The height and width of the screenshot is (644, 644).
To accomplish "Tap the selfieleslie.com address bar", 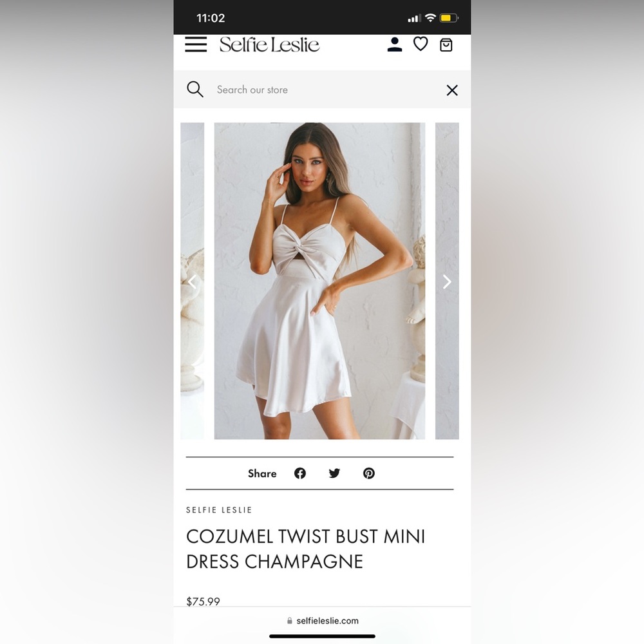I will [x=323, y=621].
